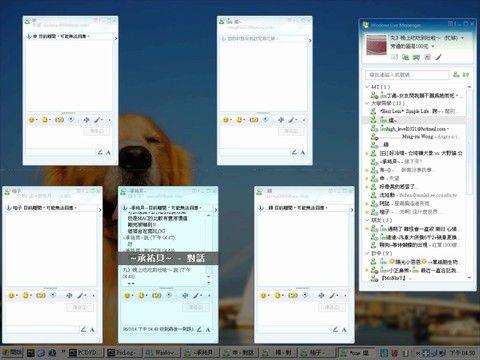
Task: Toggle display picture arrow in 儒~ chat window
Action: 310,40
